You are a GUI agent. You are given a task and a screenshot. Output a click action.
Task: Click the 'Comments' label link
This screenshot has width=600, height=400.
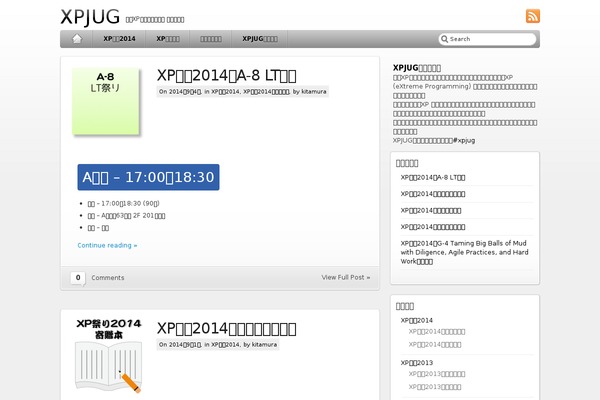click(x=108, y=278)
